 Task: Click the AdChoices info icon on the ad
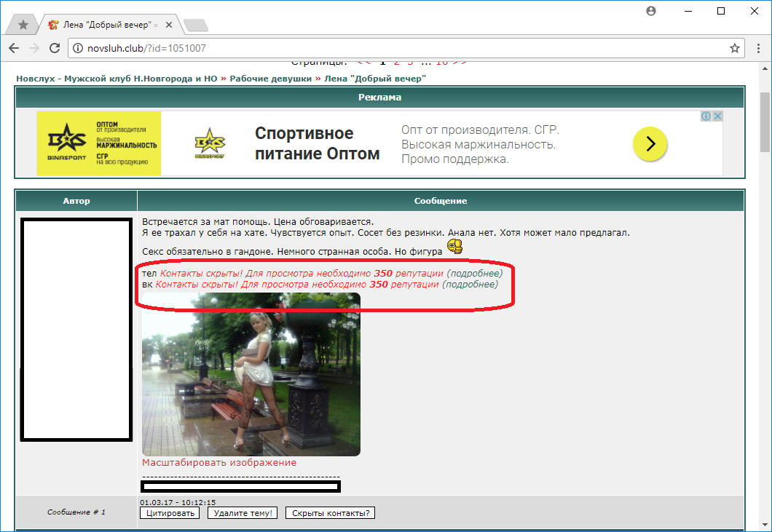pyautogui.click(x=706, y=116)
